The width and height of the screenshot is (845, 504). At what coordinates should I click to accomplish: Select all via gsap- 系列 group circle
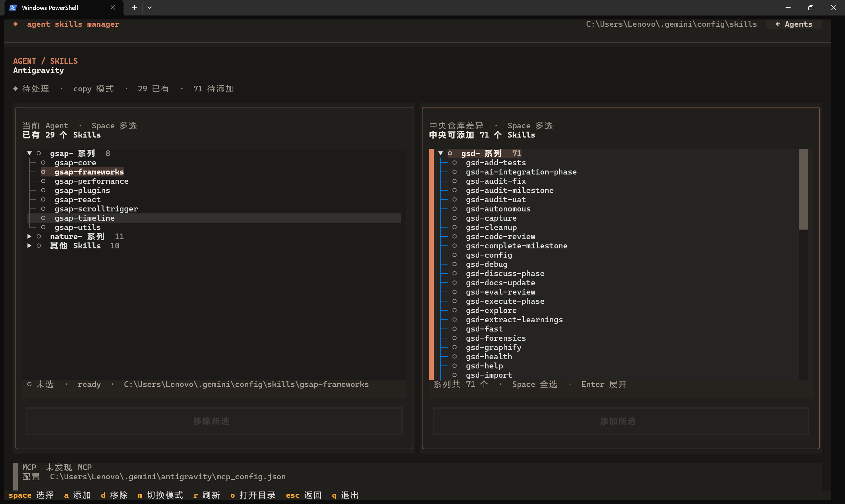point(39,153)
